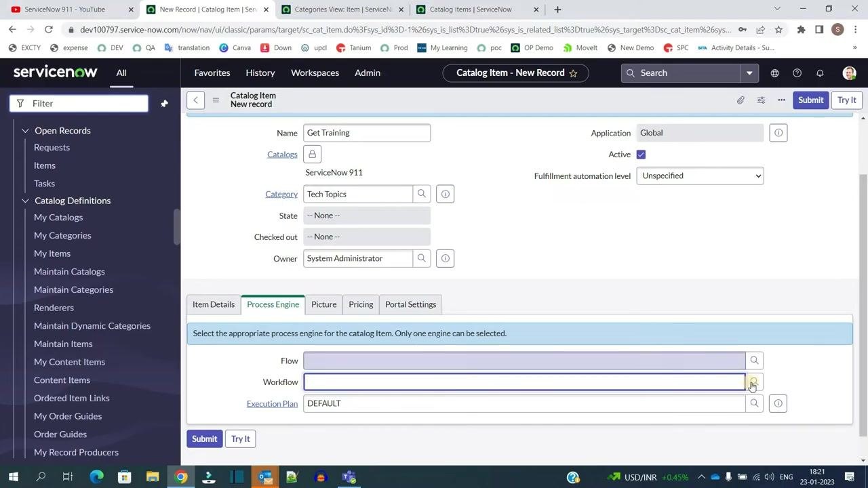Open the Execution Plan link
Viewport: 868px width, 488px height.
[272, 404]
